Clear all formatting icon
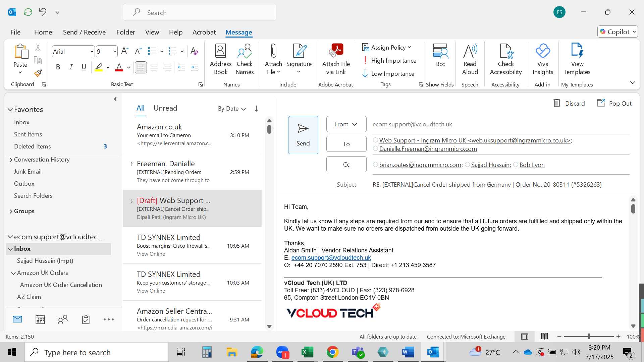Image resolution: width=644 pixels, height=362 pixels. pyautogui.click(x=194, y=51)
